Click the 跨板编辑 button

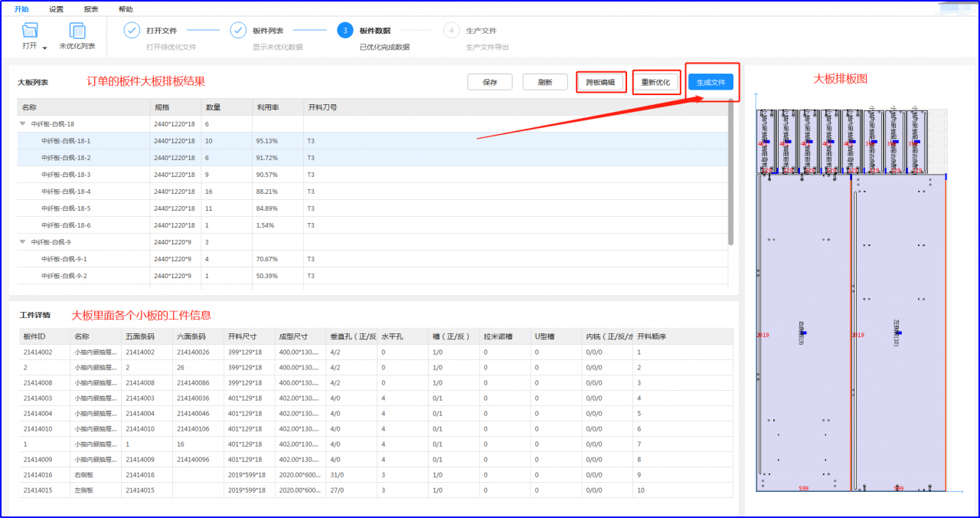pyautogui.click(x=601, y=82)
